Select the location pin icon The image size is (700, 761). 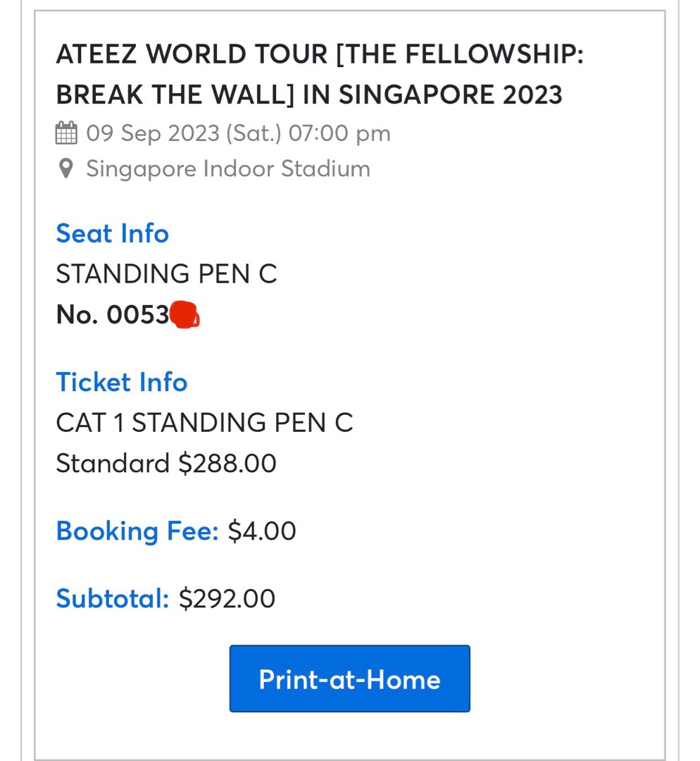(x=65, y=168)
